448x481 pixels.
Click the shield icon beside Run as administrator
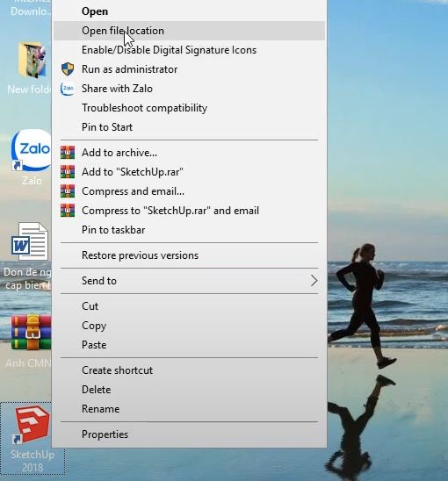coord(68,69)
